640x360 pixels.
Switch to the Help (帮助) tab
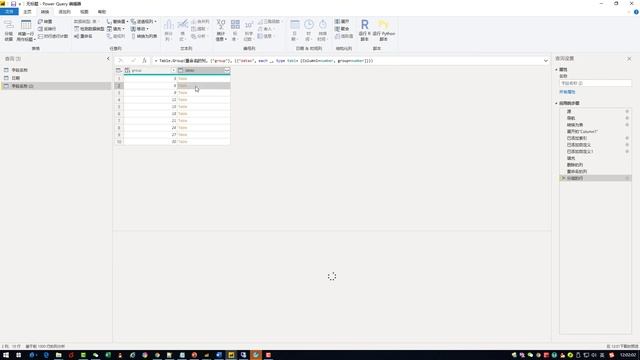pos(102,12)
